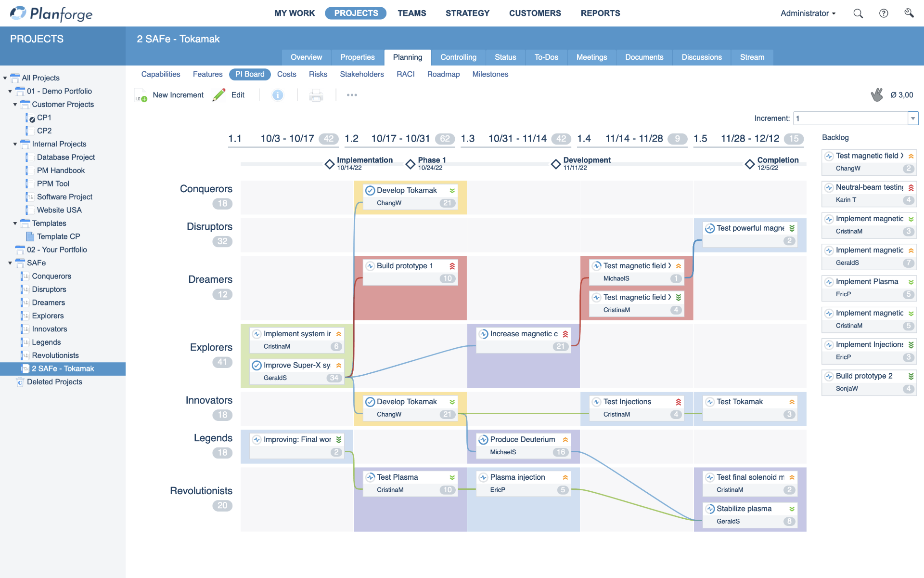Viewport: 924px width, 578px height.
Task: Open the Planning tab
Action: (407, 57)
